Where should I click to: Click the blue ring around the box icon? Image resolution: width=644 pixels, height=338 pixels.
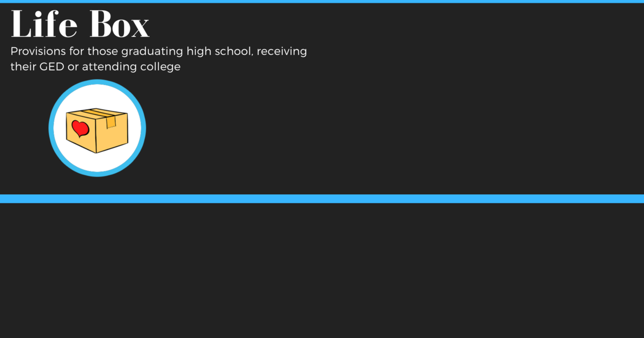click(x=52, y=128)
